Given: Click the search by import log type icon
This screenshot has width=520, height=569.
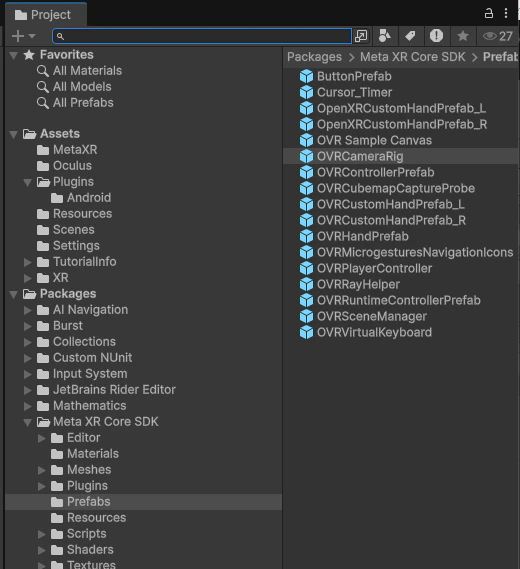Looking at the screenshot, I should [x=436, y=36].
